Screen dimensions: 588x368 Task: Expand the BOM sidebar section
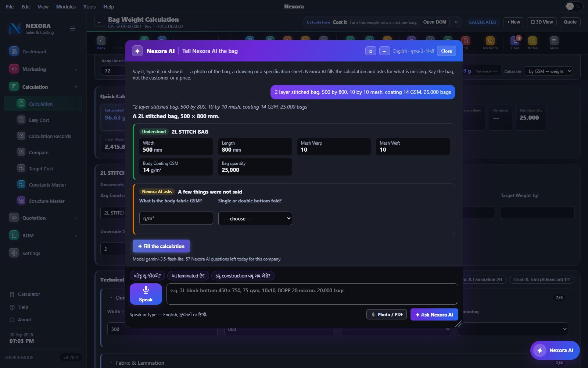43,236
